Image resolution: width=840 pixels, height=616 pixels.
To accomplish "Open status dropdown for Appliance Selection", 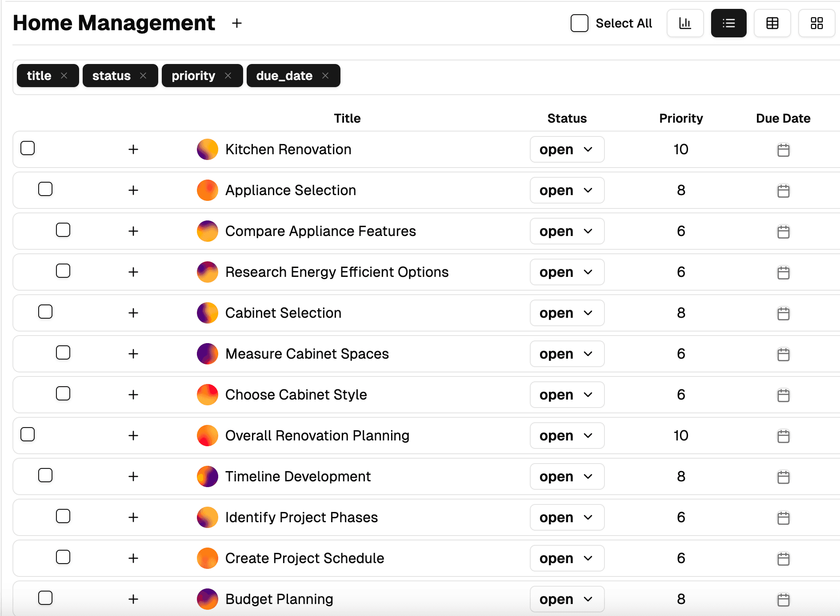I will [x=567, y=190].
